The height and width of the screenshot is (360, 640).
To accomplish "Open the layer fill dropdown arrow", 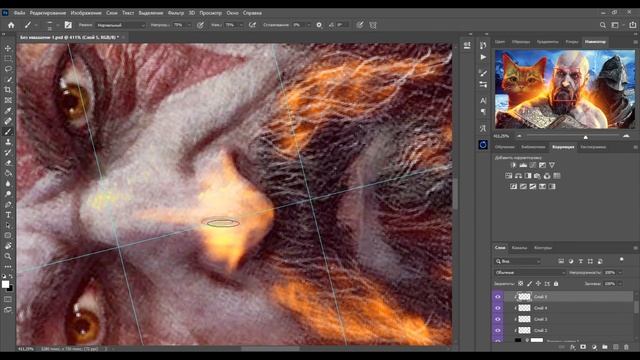I will [620, 283].
